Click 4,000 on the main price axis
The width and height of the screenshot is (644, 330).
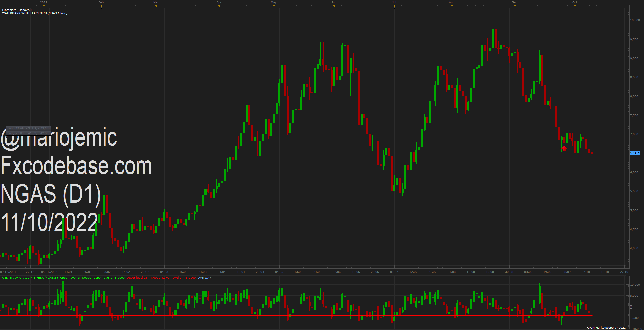634,248
